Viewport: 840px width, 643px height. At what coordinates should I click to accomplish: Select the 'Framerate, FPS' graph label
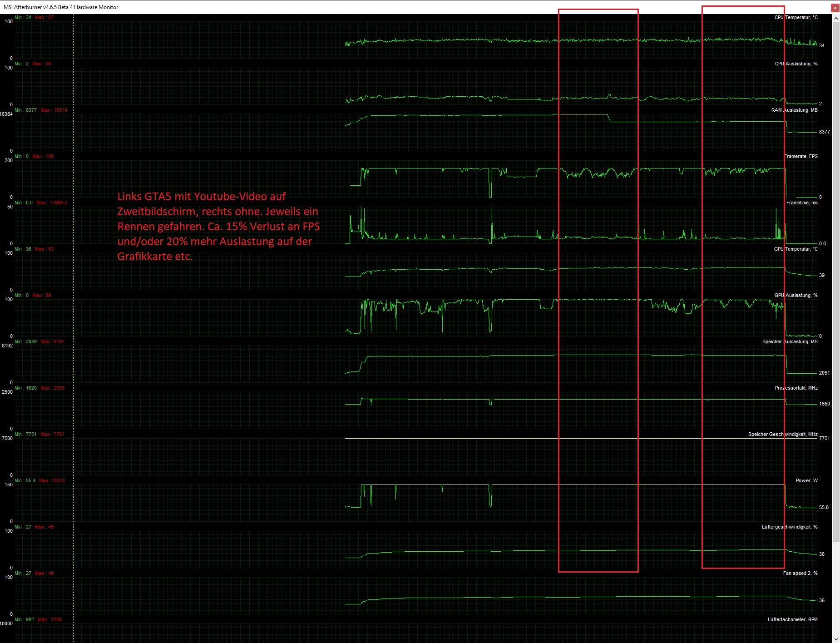click(x=801, y=156)
